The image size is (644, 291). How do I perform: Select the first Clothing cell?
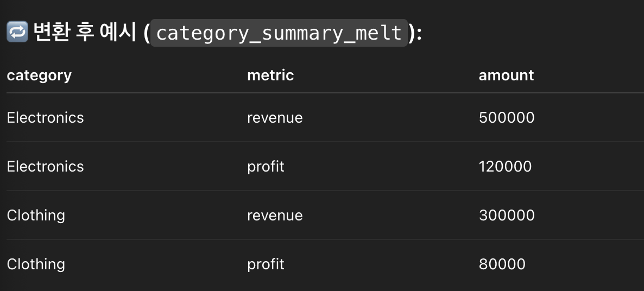click(x=36, y=216)
